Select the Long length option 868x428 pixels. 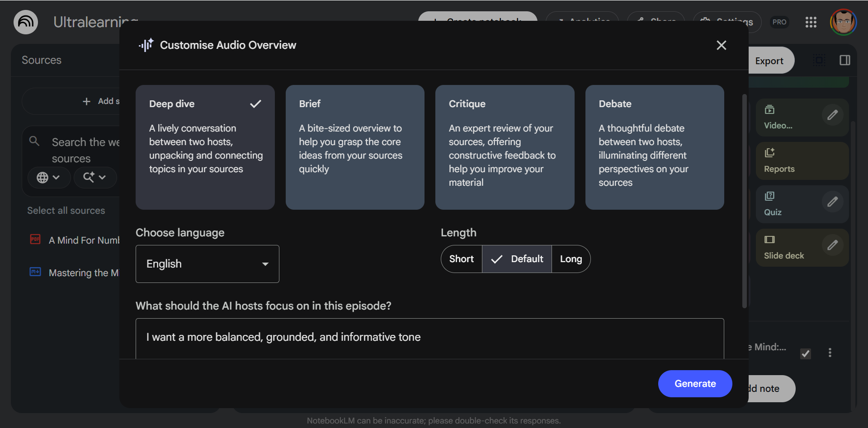click(571, 259)
